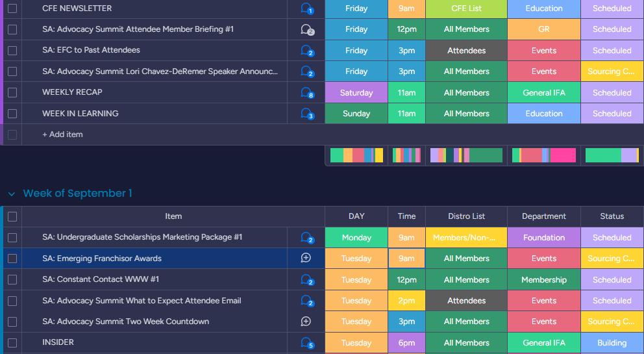Open updates for Lori Chavez-DeRemer Speaker Announcement
Viewport: 644px width, 354px height.
306,71
